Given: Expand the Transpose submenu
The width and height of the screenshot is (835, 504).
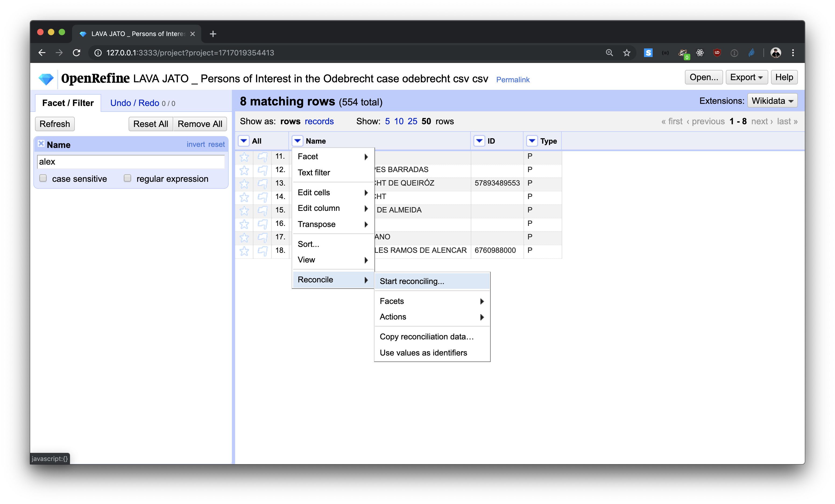Looking at the screenshot, I should pos(333,224).
